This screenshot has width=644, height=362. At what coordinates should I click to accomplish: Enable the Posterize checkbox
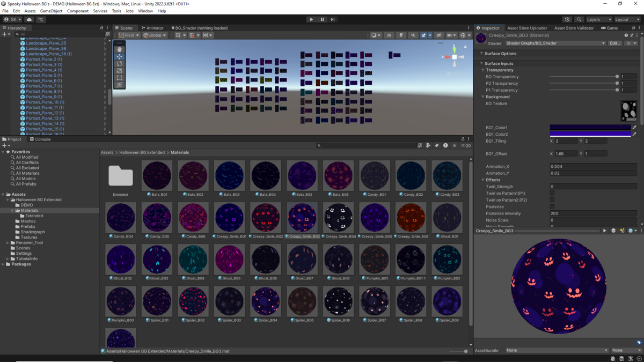click(x=552, y=206)
